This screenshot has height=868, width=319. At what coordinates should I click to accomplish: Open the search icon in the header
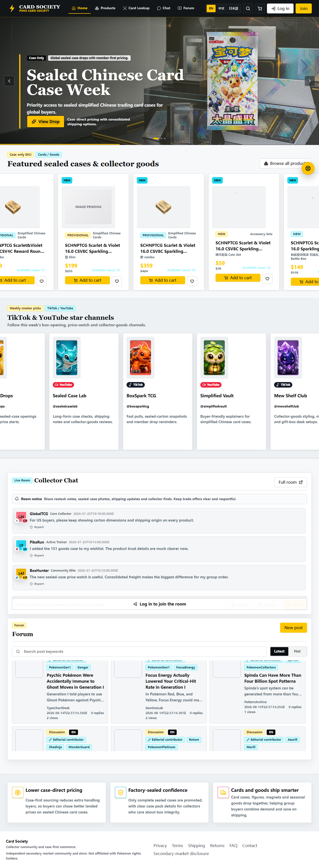[248, 8]
